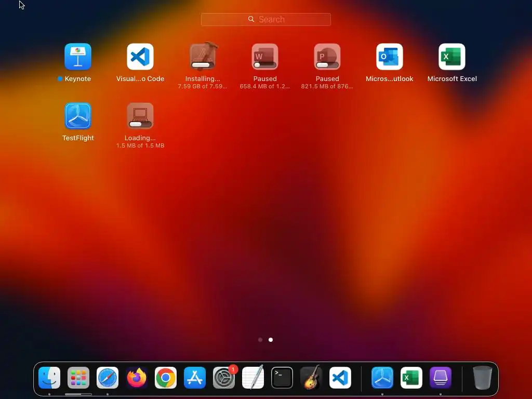Open Google Chrome from the Dock
The image size is (532, 399).
(166, 378)
